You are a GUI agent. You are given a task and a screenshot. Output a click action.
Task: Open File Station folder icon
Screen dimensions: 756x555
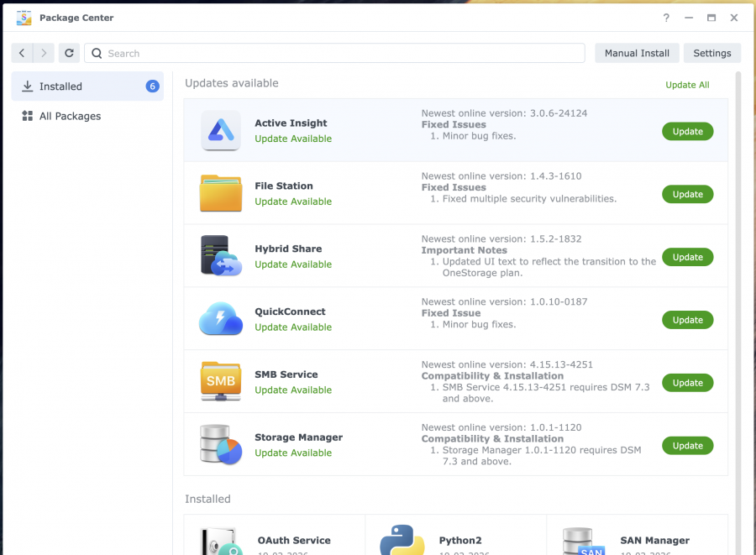pyautogui.click(x=221, y=193)
